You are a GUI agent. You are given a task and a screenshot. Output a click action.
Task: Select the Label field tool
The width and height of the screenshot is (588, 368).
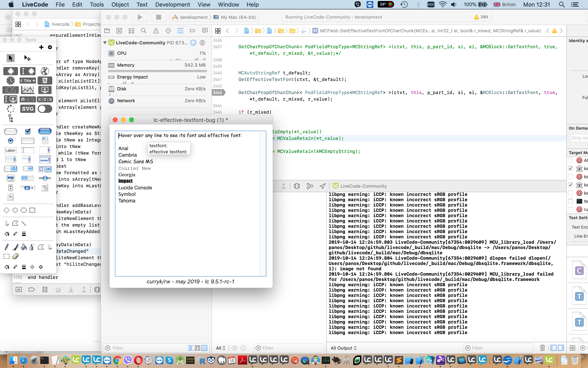tap(10, 150)
